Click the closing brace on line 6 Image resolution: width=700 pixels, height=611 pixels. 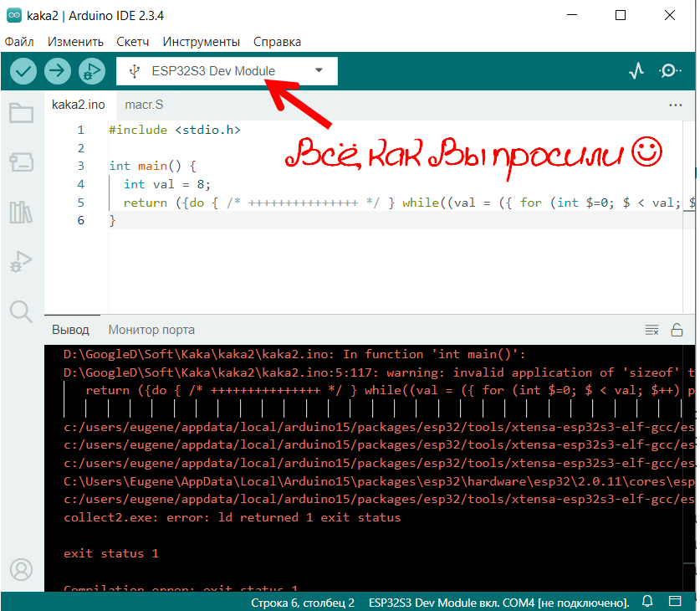113,221
